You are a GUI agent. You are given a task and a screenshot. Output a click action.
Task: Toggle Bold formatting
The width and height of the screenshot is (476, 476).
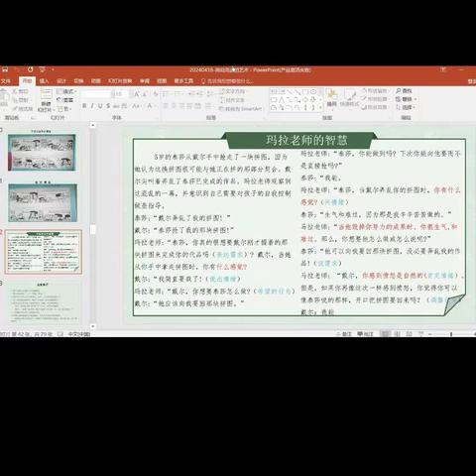click(84, 106)
